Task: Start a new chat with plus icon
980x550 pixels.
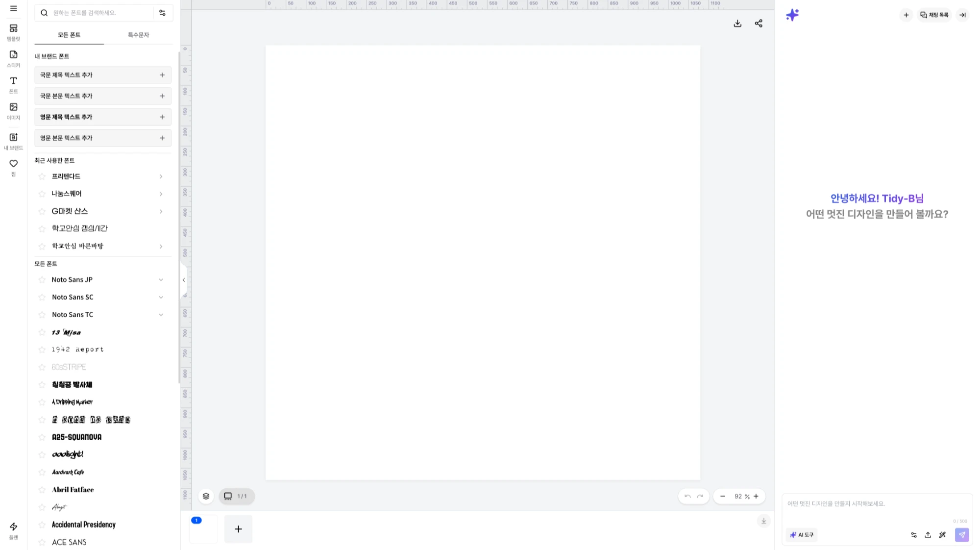Action: (x=906, y=15)
